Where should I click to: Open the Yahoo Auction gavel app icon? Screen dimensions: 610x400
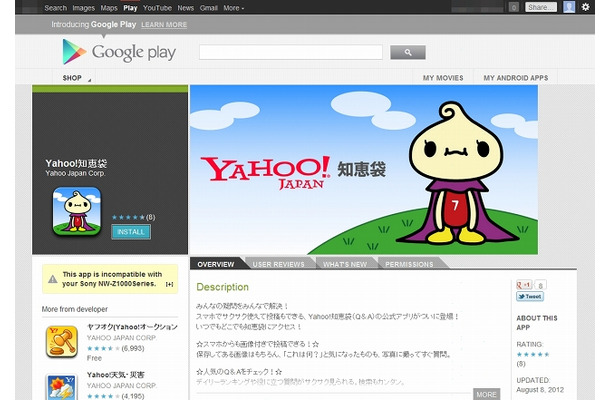(61, 342)
